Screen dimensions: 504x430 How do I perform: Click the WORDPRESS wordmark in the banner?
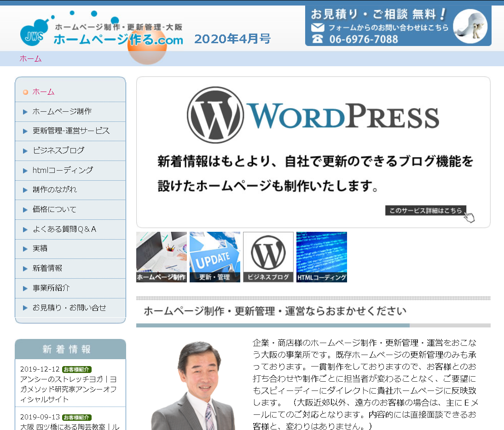343,115
